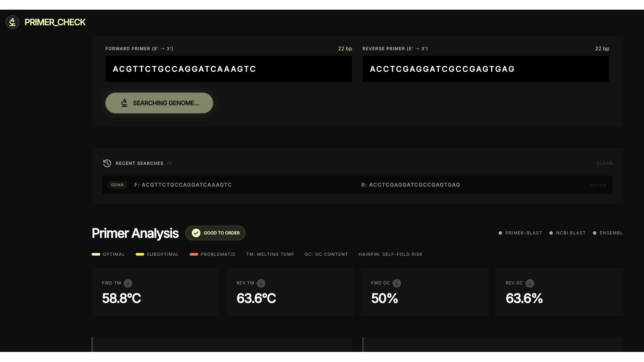Click CLEAR to remove recent searches
The image size is (644, 362).
604,163
